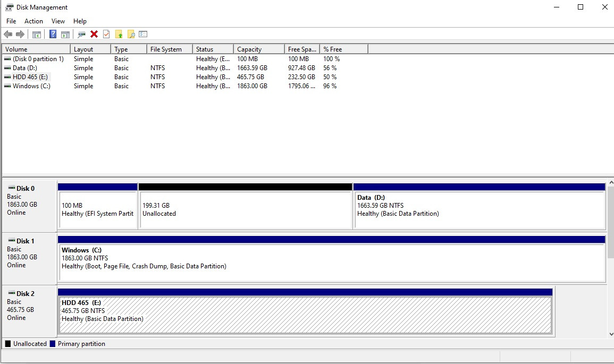
Task: Click the Disk 0 header panel
Action: click(x=29, y=206)
